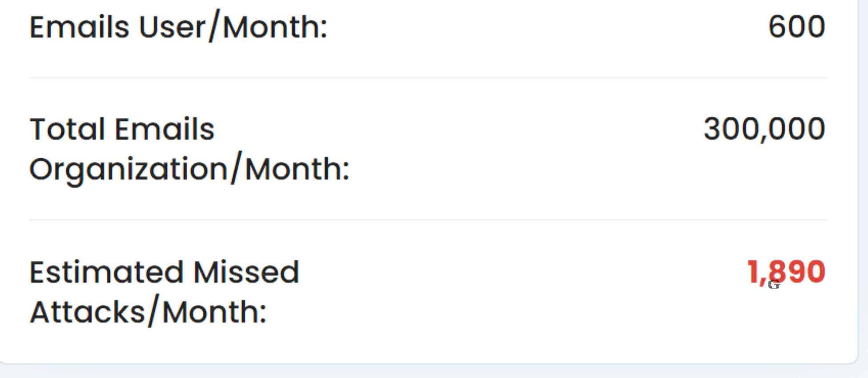Click the word "Emails" after "Total"

point(165,129)
